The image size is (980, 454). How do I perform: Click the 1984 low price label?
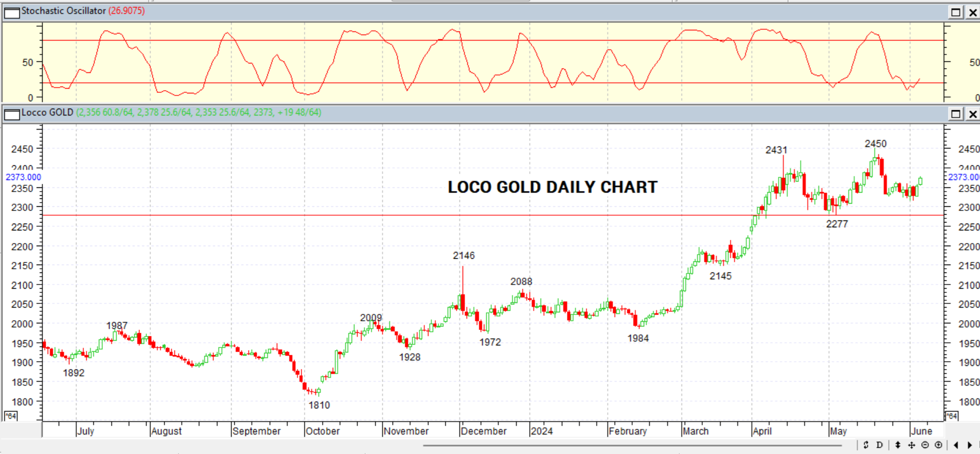click(x=638, y=339)
